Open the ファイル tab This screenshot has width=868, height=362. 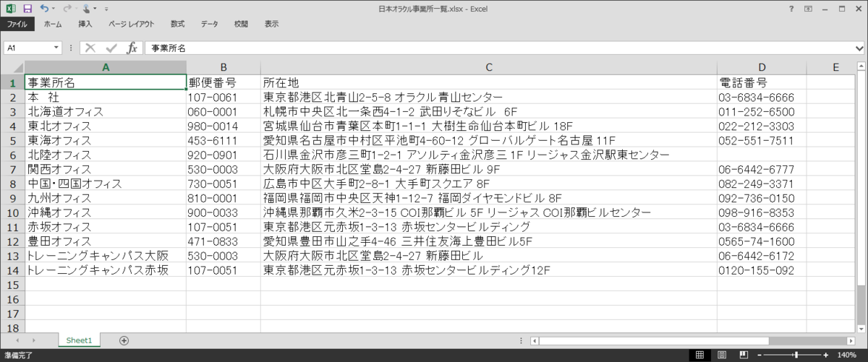17,24
